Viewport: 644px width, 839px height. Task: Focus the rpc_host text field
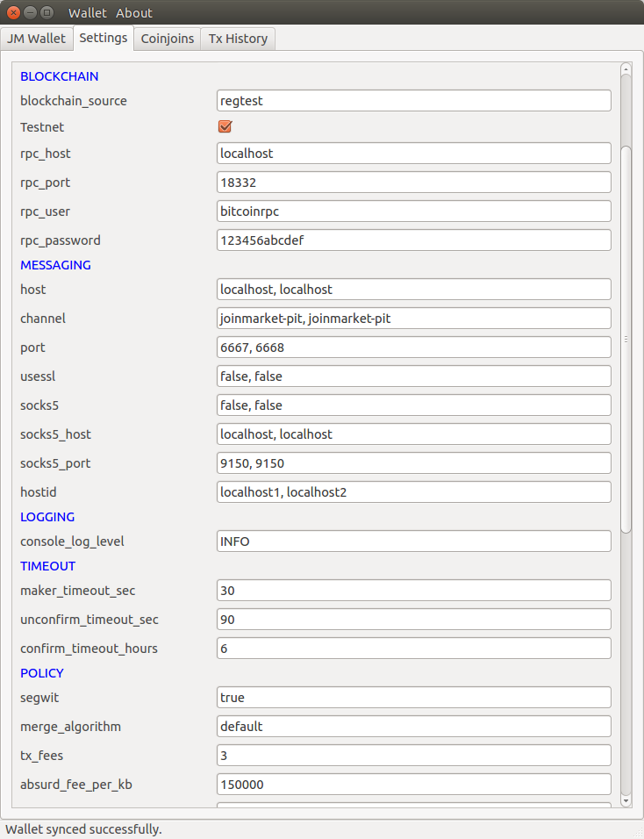click(x=413, y=154)
